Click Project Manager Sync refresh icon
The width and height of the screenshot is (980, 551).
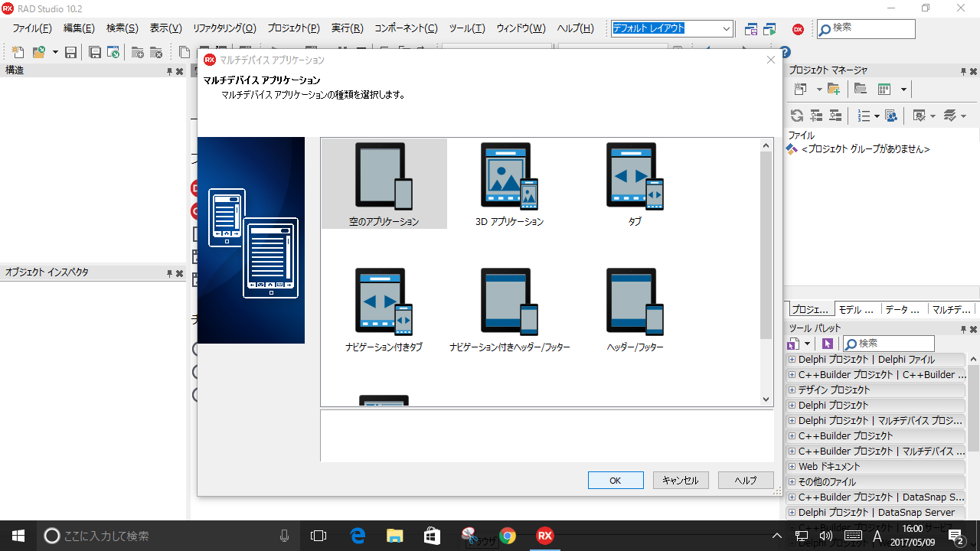(x=797, y=116)
